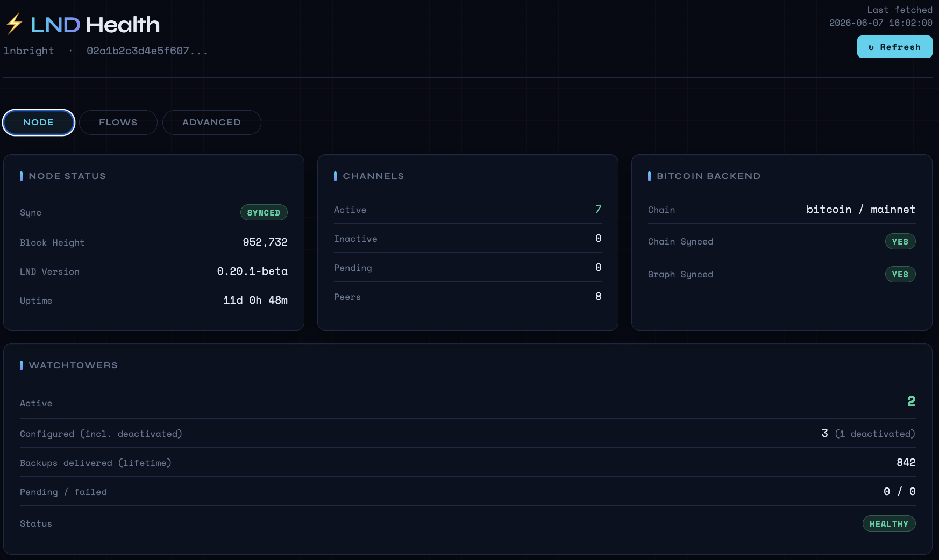Click backups delivered value 842

coord(906,462)
